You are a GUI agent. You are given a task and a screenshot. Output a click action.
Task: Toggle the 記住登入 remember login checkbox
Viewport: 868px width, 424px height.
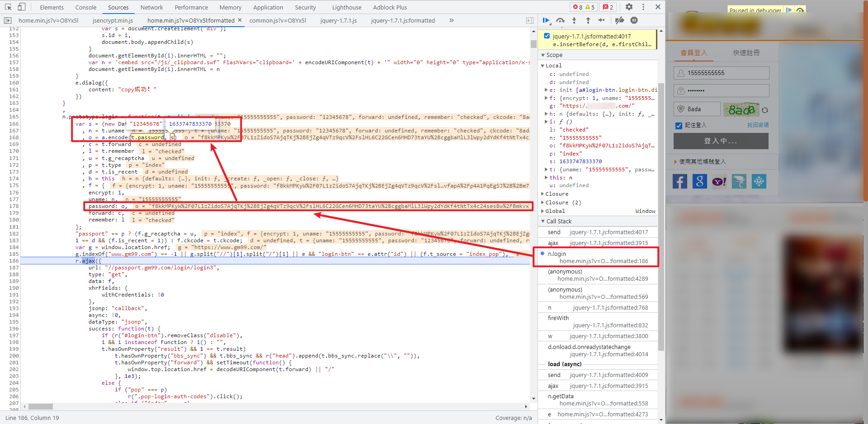point(679,126)
